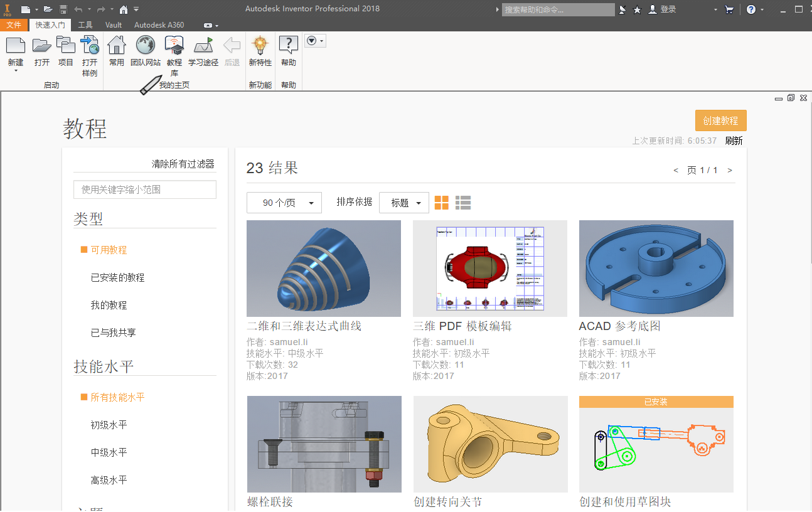
Task: Click the 登录 sign-in user icon
Action: (653, 9)
